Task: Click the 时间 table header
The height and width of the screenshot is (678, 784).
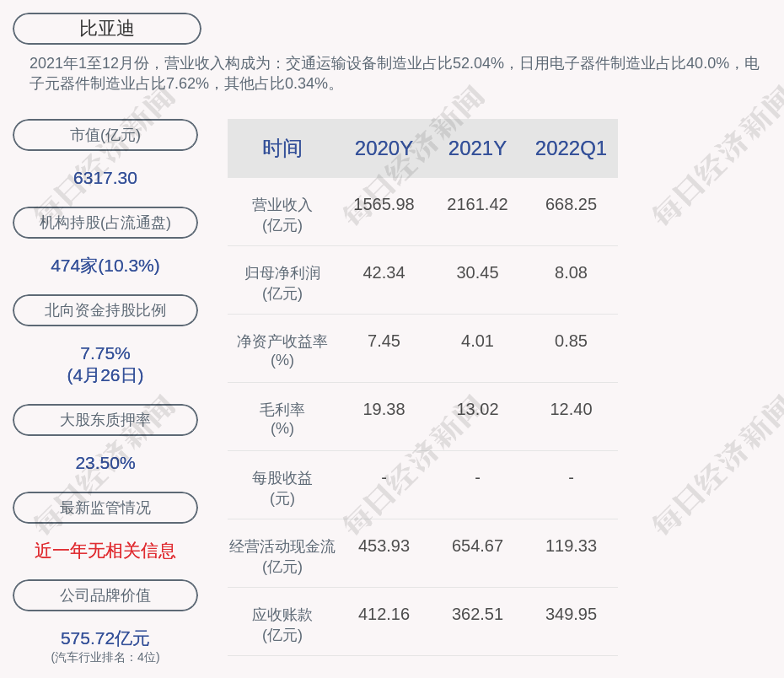Action: coord(282,148)
